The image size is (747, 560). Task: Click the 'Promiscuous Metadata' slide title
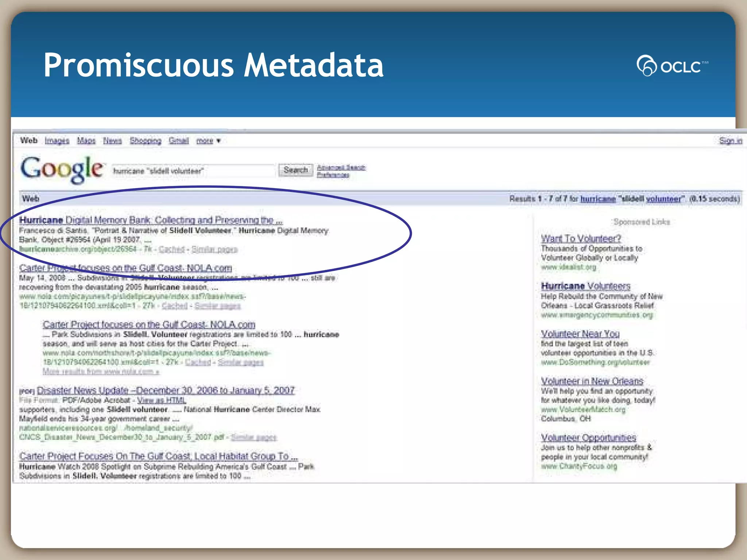pos(213,65)
